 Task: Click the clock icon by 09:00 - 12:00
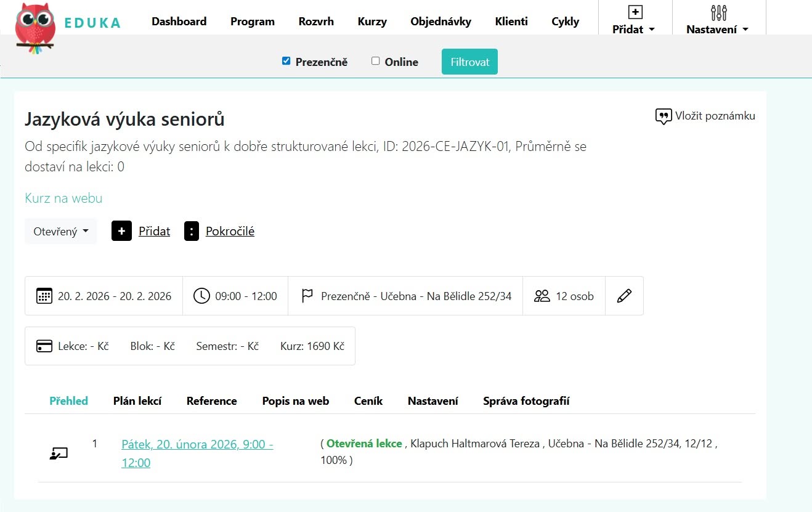coord(201,296)
